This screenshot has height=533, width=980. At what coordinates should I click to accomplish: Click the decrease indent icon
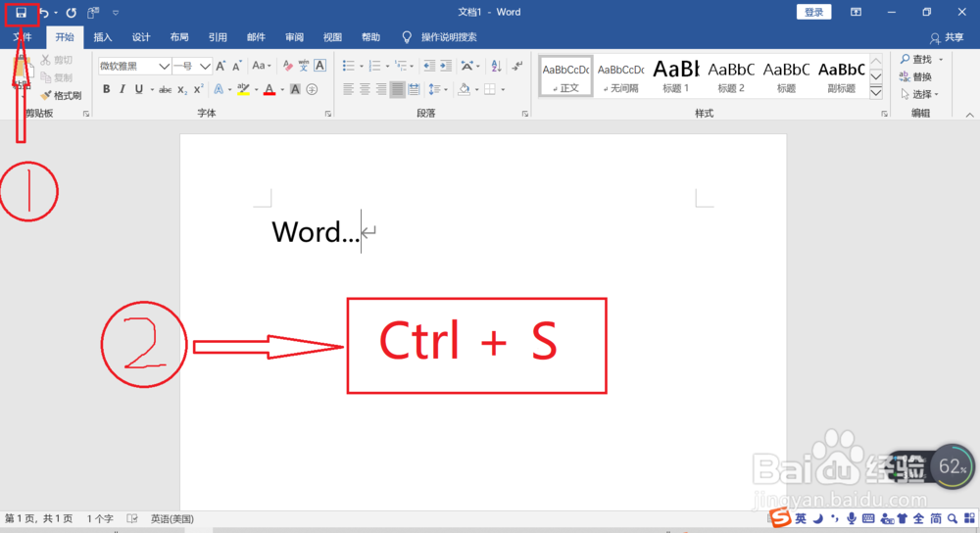[x=429, y=66]
